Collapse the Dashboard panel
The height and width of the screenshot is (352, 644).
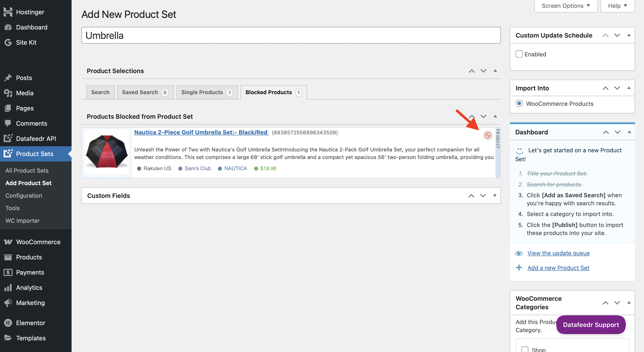[629, 132]
